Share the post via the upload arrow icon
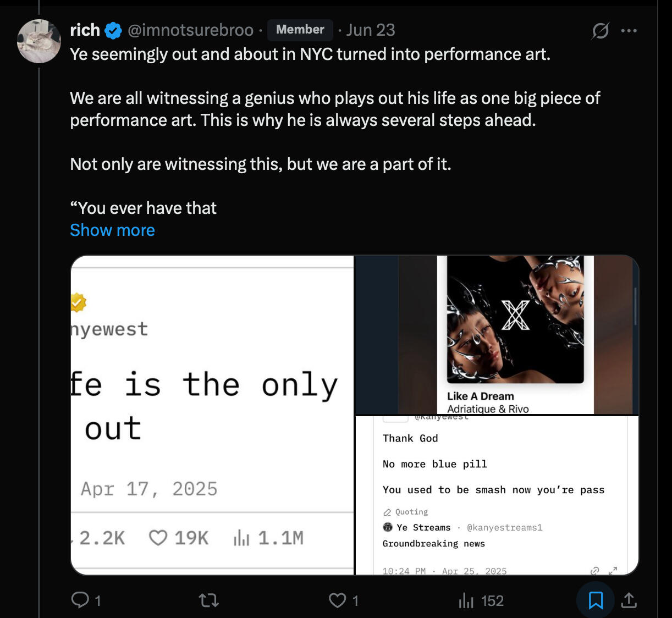Screen dimensions: 672x618 point(629,600)
